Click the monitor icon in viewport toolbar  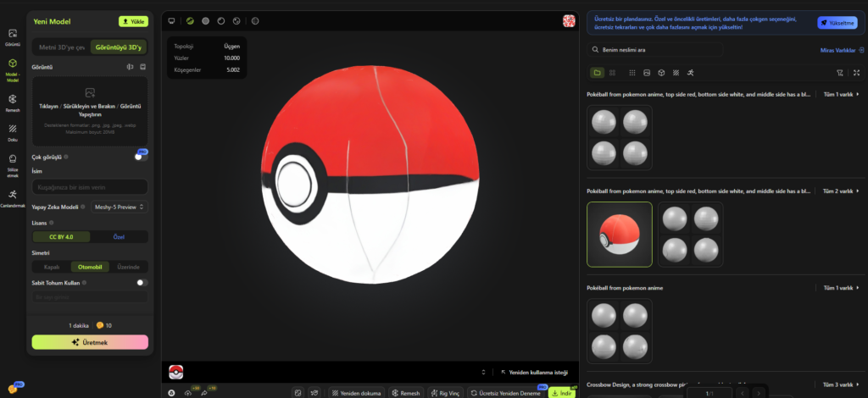tap(171, 21)
